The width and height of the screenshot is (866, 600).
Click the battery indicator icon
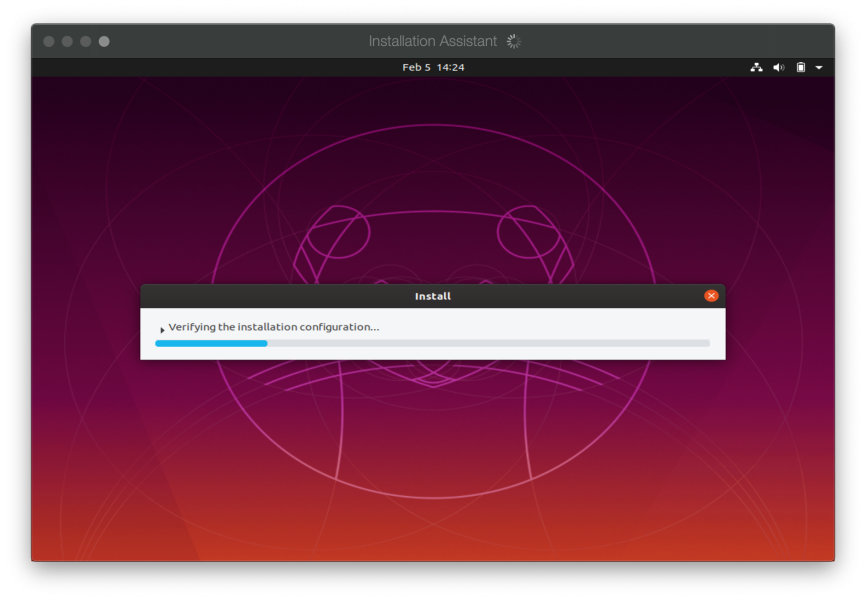(x=800, y=67)
